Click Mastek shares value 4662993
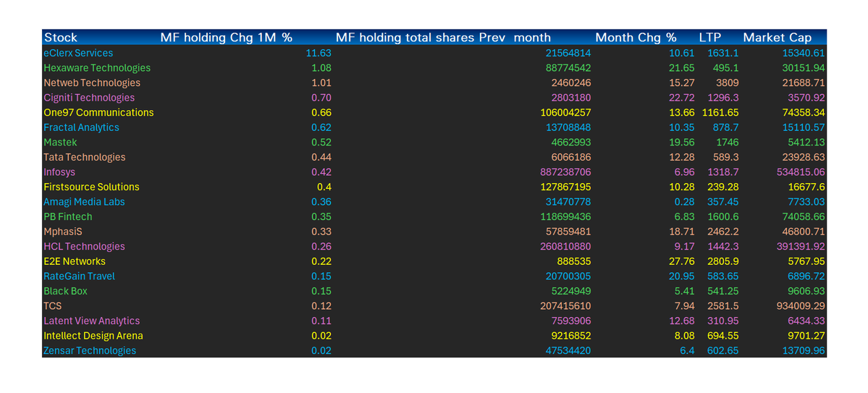Screen dimensions: 868x393 [570, 143]
